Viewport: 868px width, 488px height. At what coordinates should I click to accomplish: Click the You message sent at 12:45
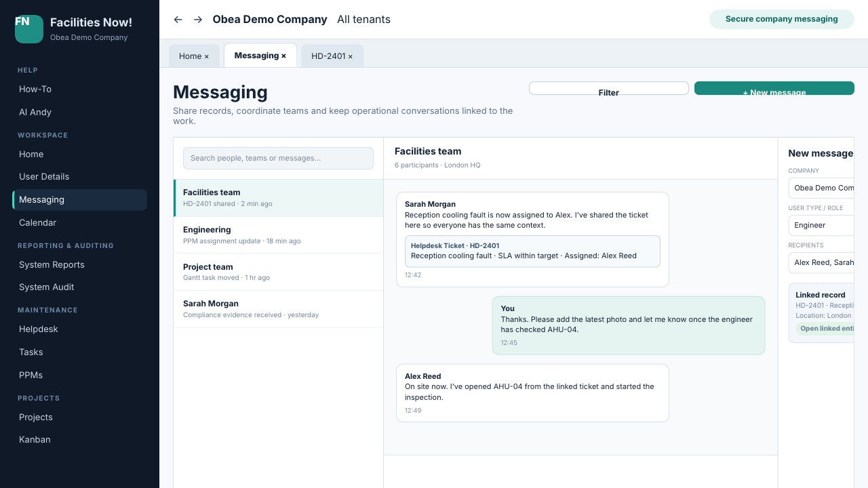(629, 325)
